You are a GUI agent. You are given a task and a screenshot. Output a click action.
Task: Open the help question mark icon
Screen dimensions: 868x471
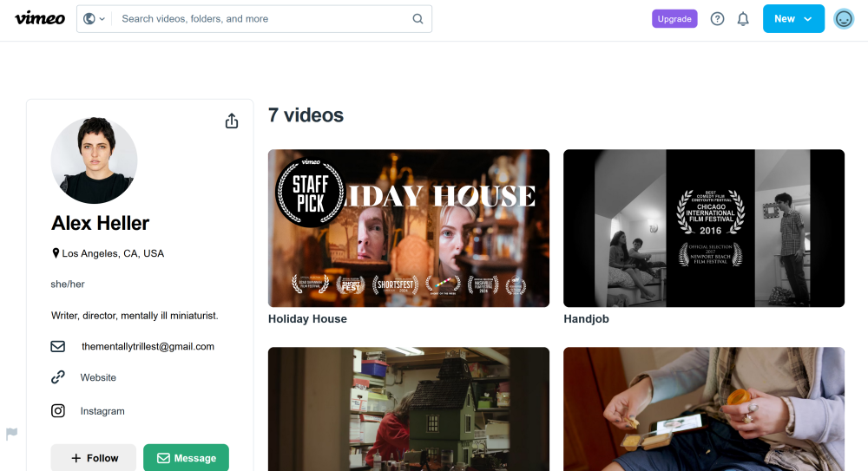[717, 19]
